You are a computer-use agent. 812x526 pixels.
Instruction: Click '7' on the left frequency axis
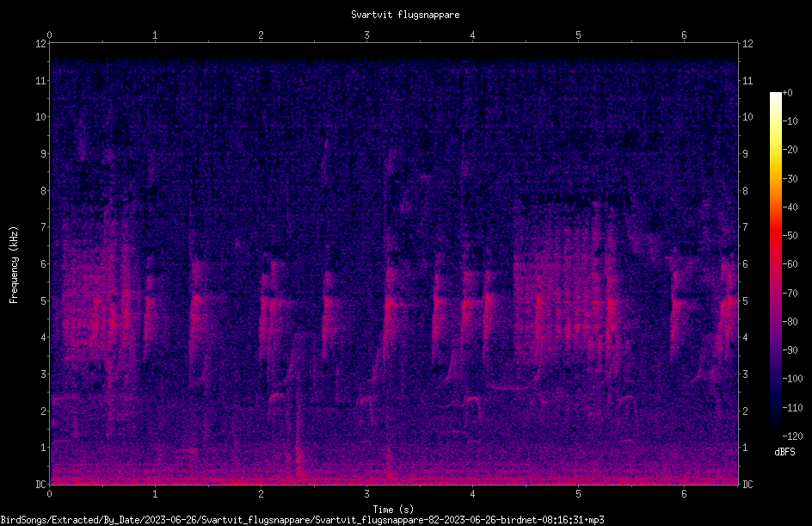point(43,227)
